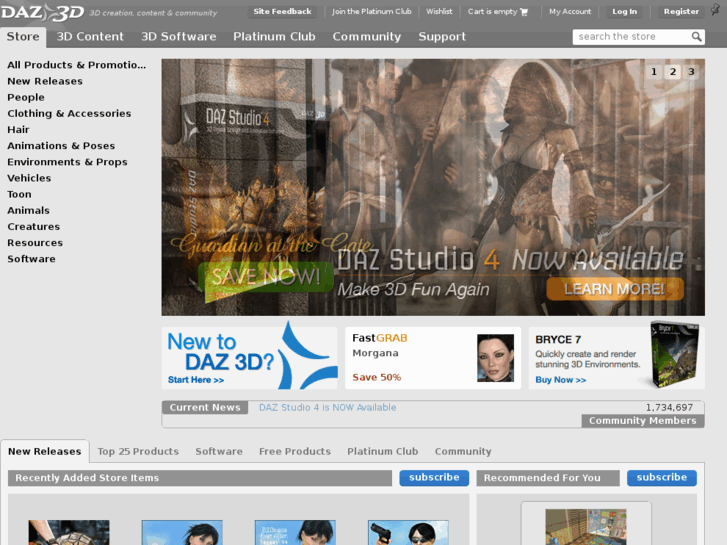
Task: Click the Bryce 7 box image
Action: point(674,354)
